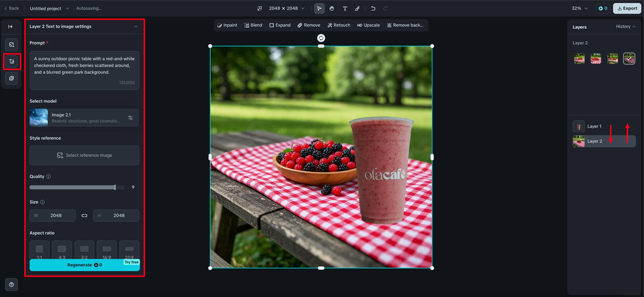Screen dimensions: 644x297
Task: Choose Blend from the image toolbar
Action: pyautogui.click(x=254, y=25)
